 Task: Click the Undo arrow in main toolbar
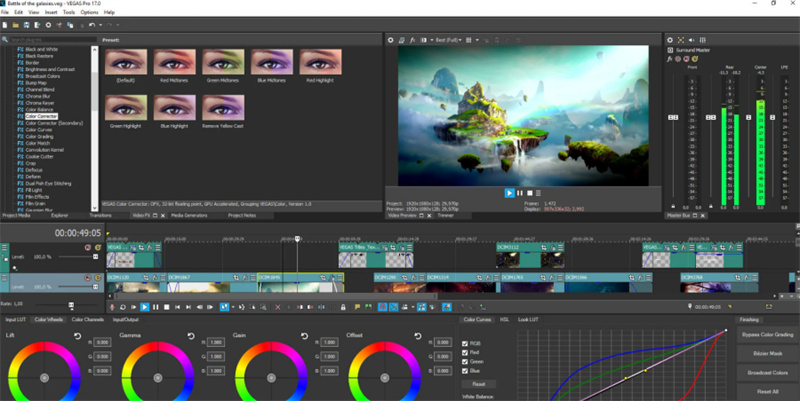point(91,23)
